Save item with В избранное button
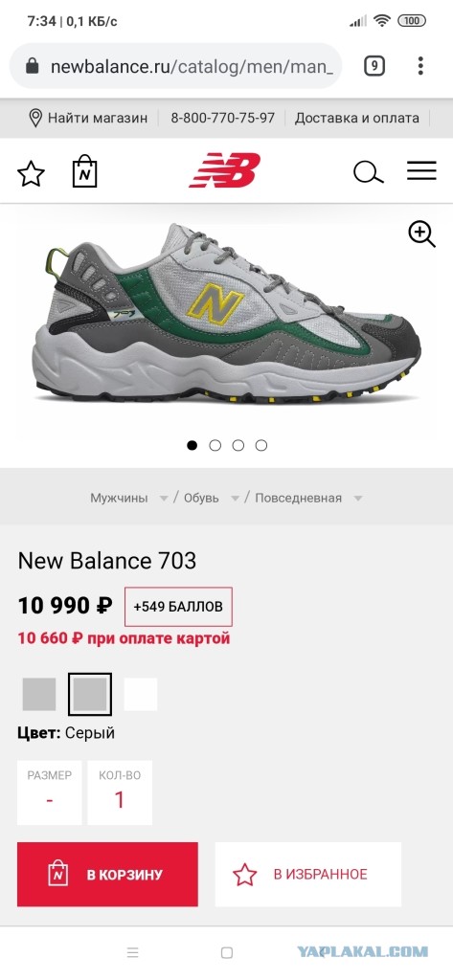Viewport: 453px width, 980px height. 307,875
